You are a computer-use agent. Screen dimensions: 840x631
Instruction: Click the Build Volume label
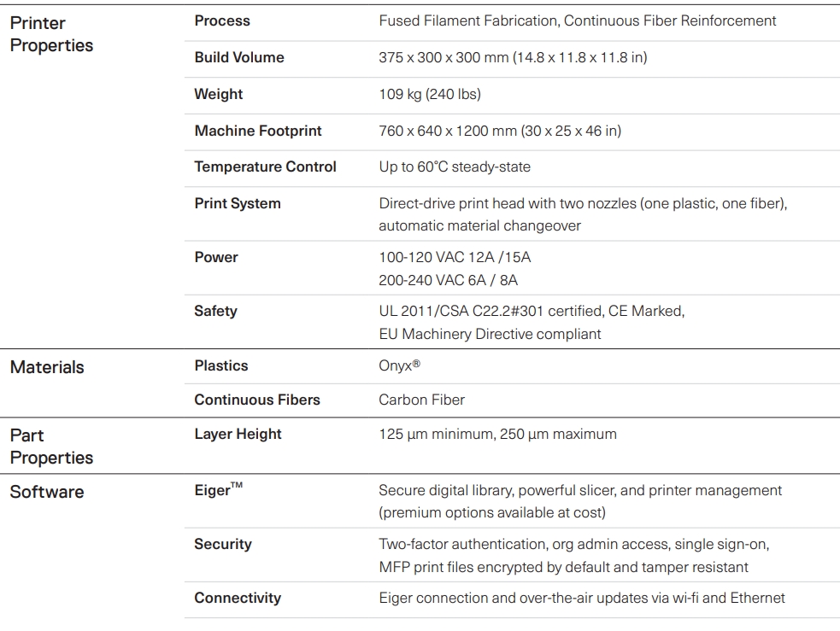[239, 57]
